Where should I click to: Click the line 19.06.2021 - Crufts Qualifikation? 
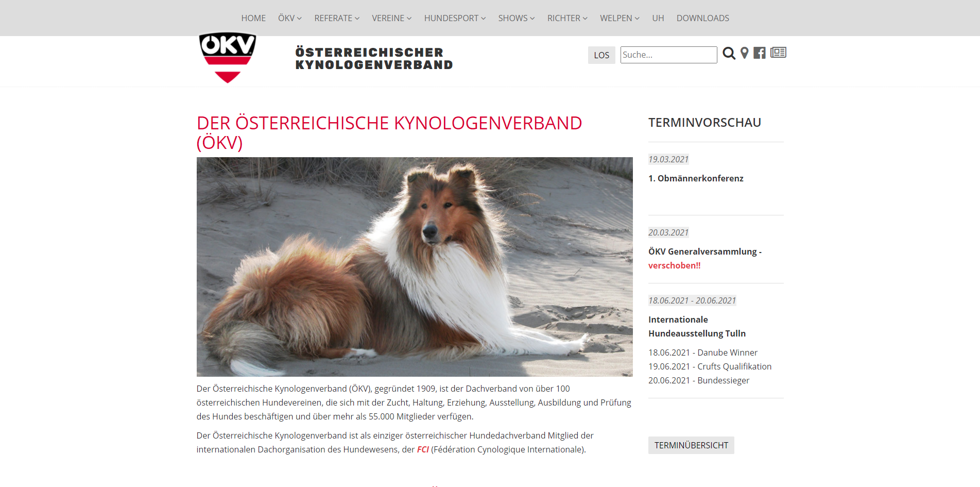tap(710, 366)
